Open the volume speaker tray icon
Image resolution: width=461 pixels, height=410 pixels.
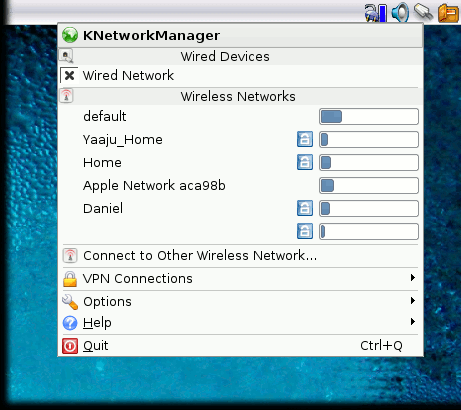click(400, 13)
